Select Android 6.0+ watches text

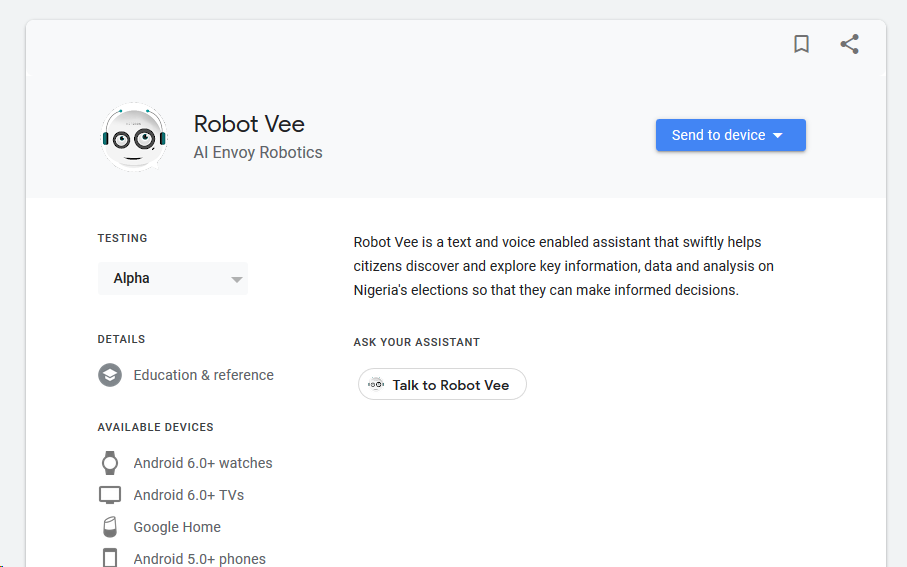click(x=203, y=463)
